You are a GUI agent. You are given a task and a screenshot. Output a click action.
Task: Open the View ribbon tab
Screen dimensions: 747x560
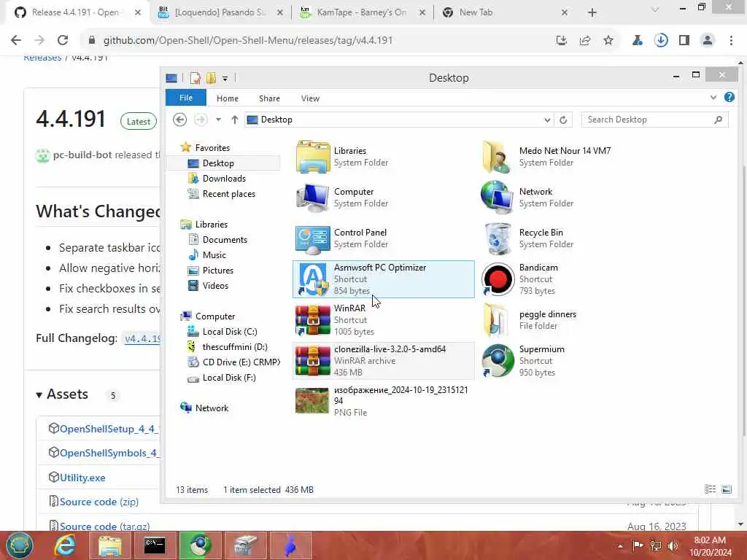coord(310,98)
